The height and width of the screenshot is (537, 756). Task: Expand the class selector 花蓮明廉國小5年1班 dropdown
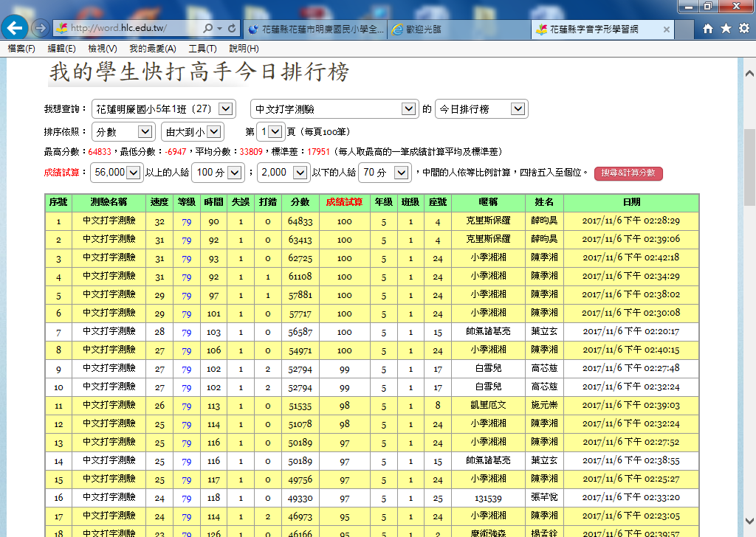(226, 109)
